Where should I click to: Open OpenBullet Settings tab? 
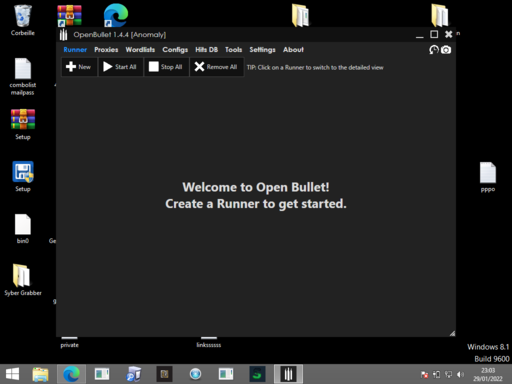coord(262,50)
